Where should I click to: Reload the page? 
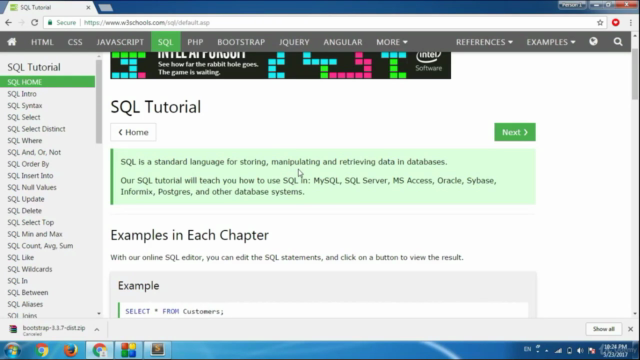click(35, 22)
